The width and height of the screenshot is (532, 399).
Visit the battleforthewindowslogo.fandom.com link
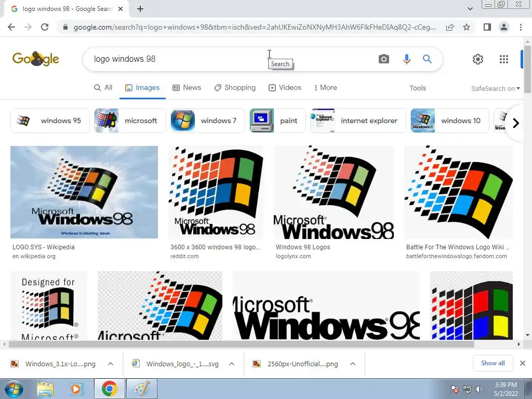point(457,256)
